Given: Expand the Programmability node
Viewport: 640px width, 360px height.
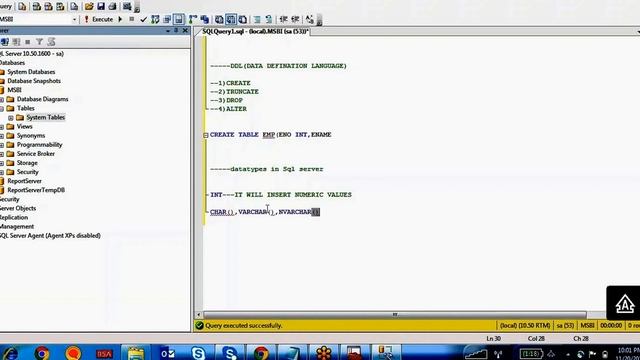Looking at the screenshot, I should 2,145.
